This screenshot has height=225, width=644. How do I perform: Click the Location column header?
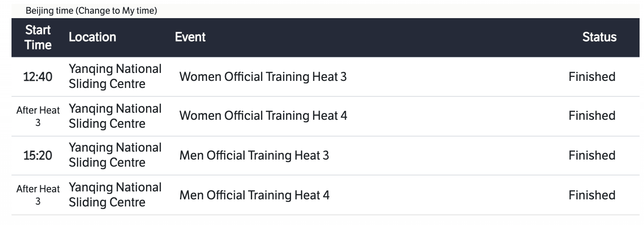(x=92, y=37)
